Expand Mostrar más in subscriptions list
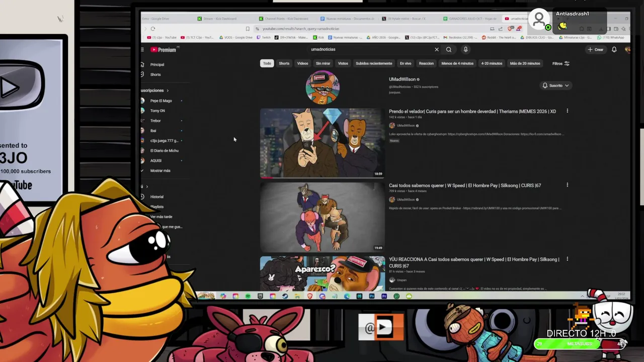Image resolution: width=644 pixels, height=362 pixels. click(x=160, y=170)
